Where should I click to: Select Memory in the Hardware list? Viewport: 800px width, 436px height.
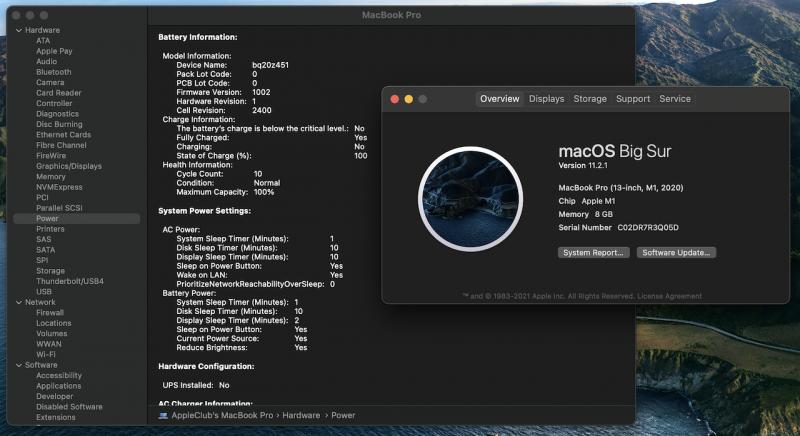51,177
